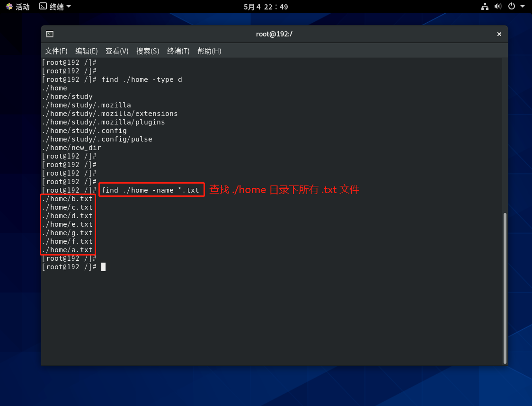The image size is (532, 406).
Task: Click the power icon in top bar
Action: (x=511, y=7)
